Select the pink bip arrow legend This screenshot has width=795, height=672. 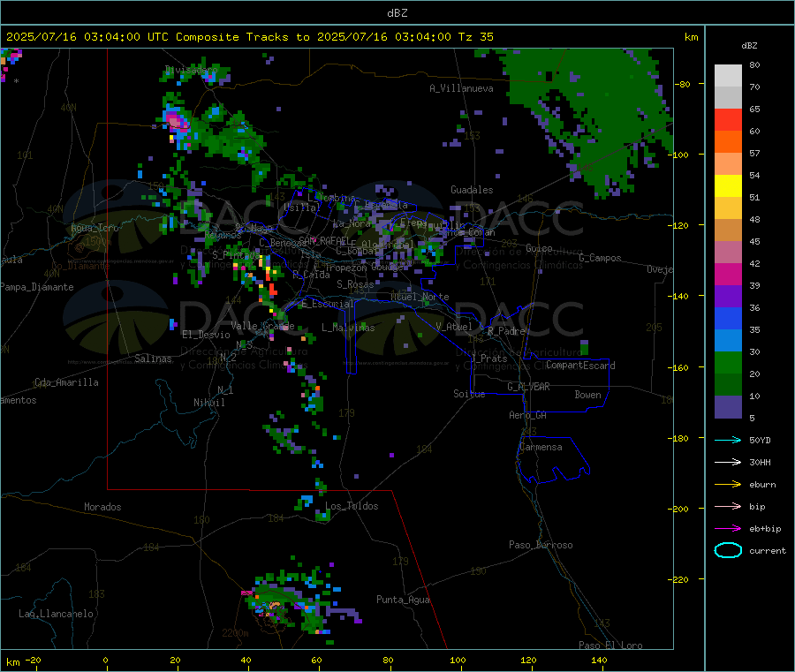(x=728, y=506)
